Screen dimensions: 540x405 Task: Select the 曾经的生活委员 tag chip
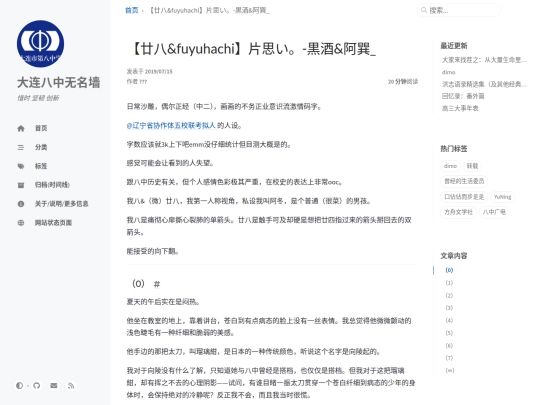click(464, 181)
